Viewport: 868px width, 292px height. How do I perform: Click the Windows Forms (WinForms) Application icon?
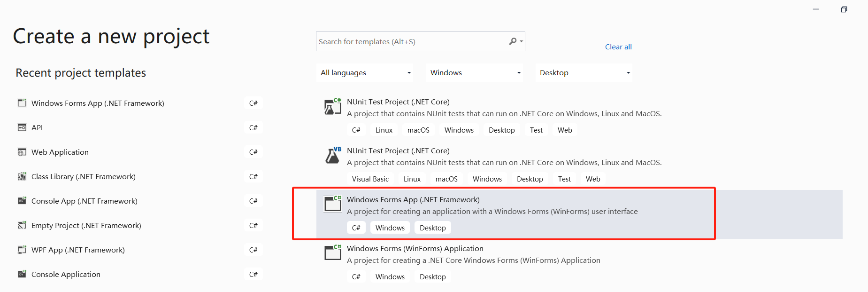[x=333, y=253]
